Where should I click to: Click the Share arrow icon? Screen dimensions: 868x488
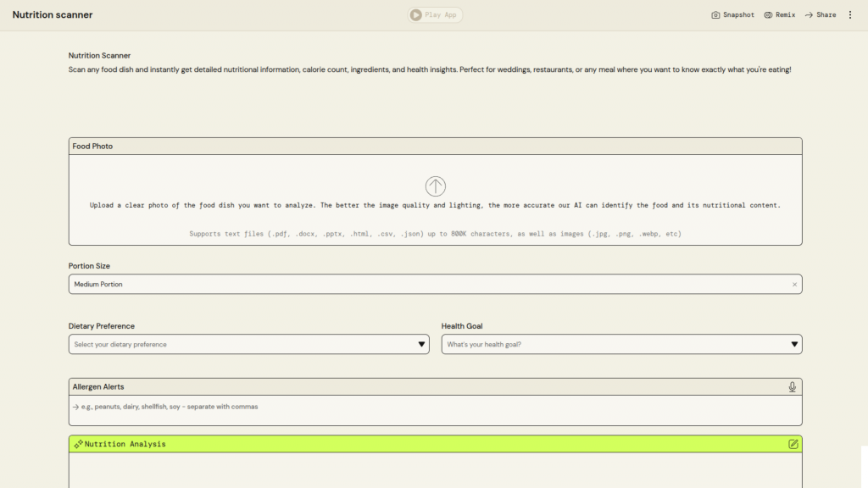pos(810,14)
